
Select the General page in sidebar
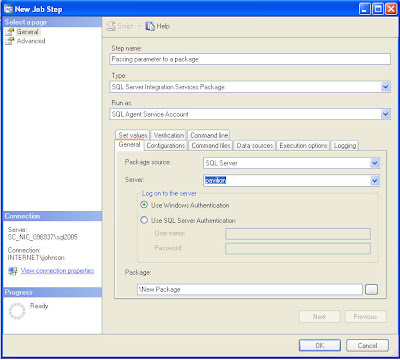28,32
